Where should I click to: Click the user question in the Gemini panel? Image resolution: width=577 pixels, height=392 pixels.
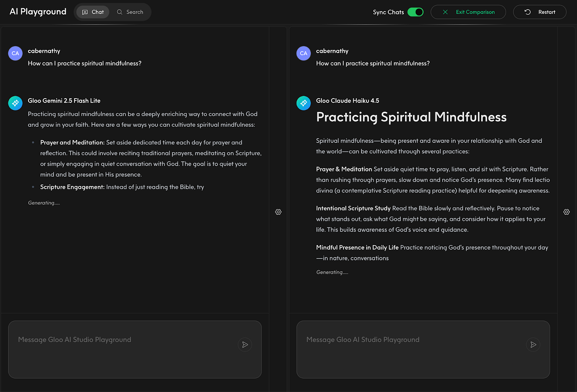pos(84,63)
